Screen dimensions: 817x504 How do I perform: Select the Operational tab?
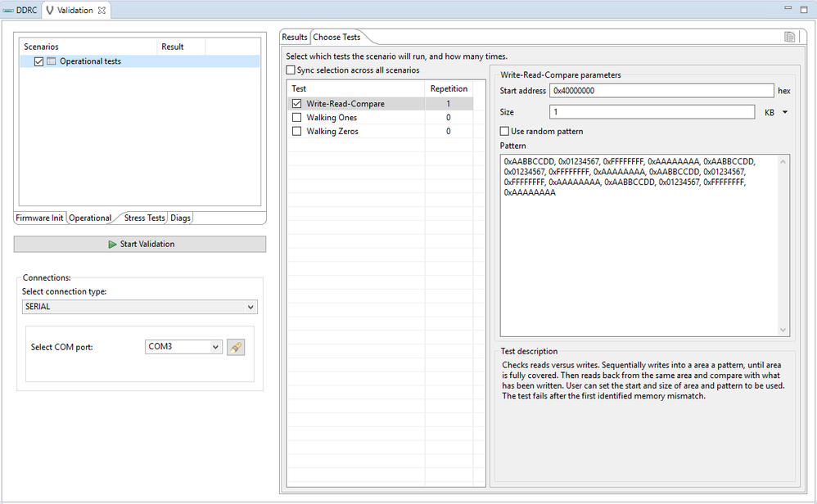90,218
